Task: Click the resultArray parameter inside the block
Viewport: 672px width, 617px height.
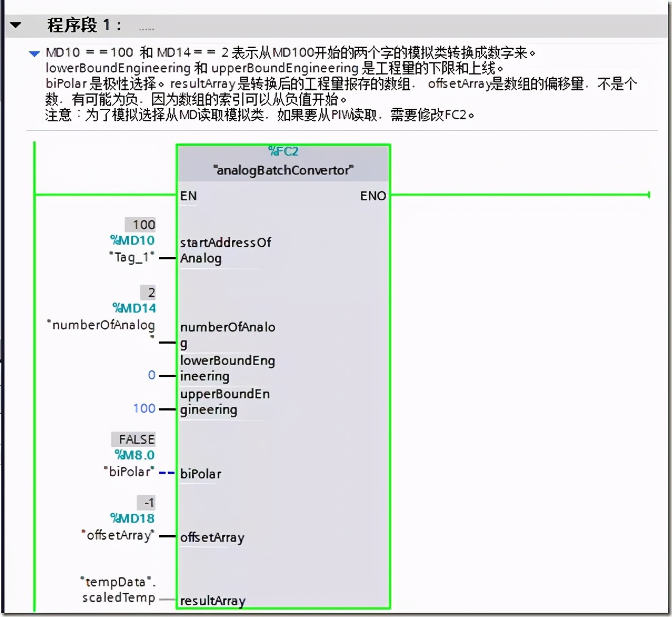Action: 213,601
